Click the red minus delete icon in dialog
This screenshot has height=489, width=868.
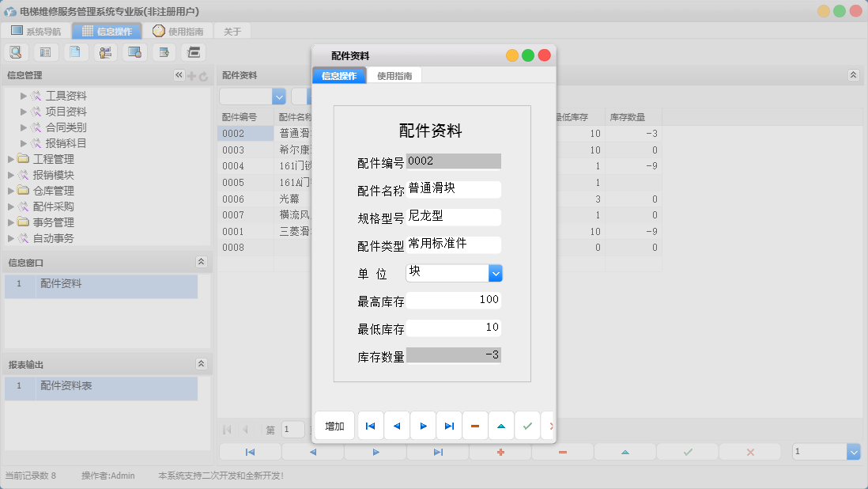pyautogui.click(x=475, y=426)
